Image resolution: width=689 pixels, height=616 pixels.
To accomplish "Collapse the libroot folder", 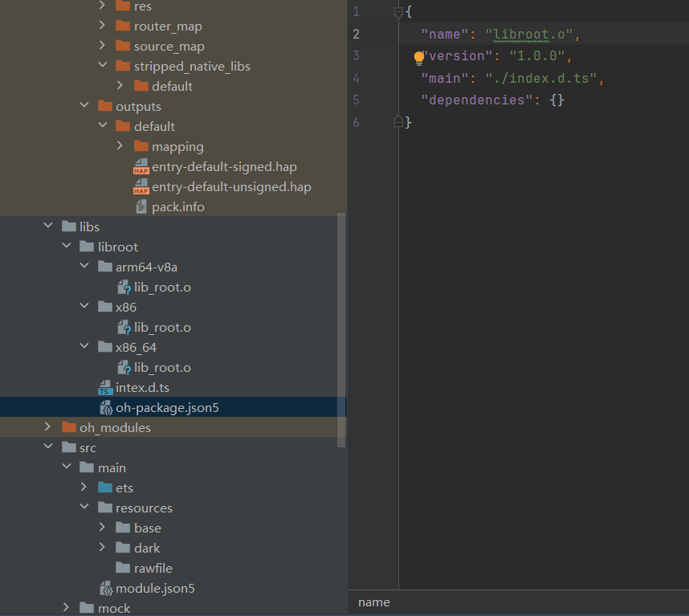I will pos(67,246).
